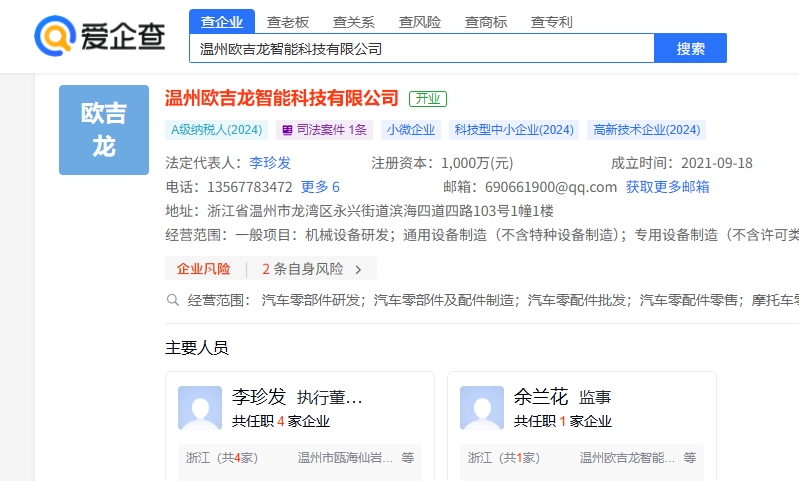Click the 执行董... title beside 李珍发
Viewport: 799px width, 481px height.
pyautogui.click(x=330, y=397)
